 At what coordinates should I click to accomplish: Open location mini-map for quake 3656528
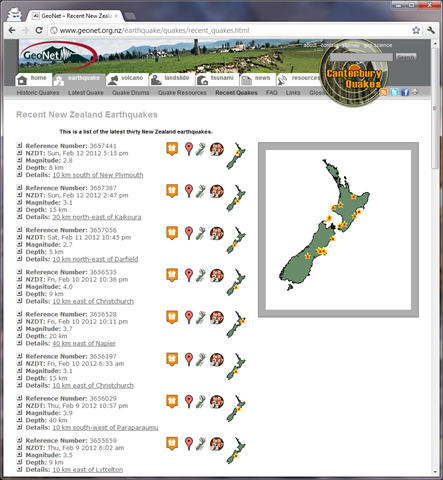click(x=236, y=324)
